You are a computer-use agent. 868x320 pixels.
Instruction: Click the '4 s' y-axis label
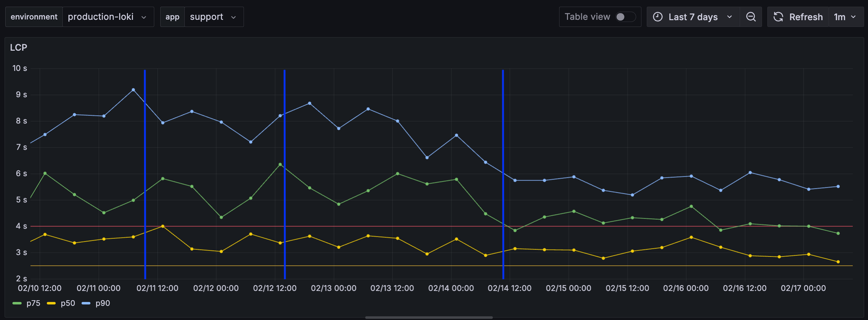point(21,226)
